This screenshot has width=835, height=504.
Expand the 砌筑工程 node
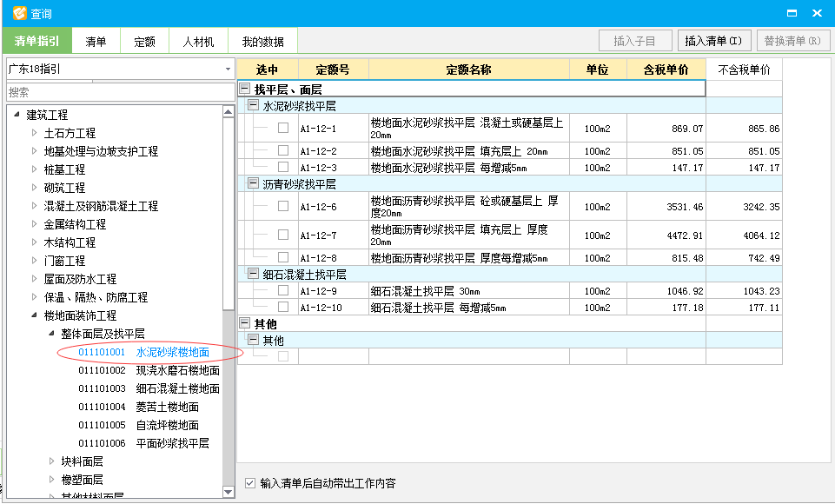pos(34,187)
